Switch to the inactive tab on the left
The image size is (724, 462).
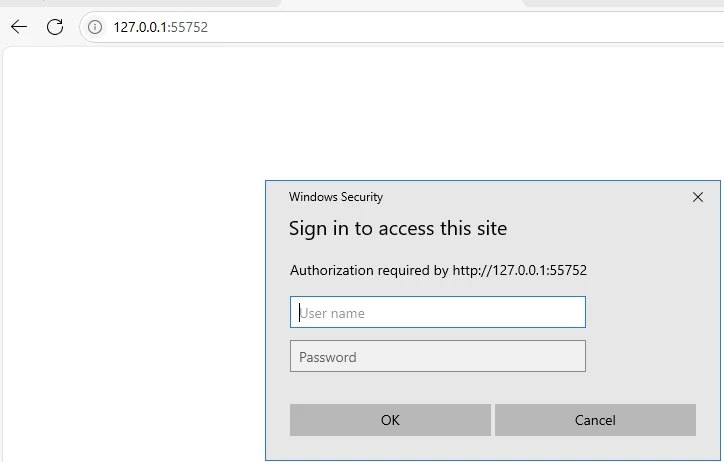point(140,3)
